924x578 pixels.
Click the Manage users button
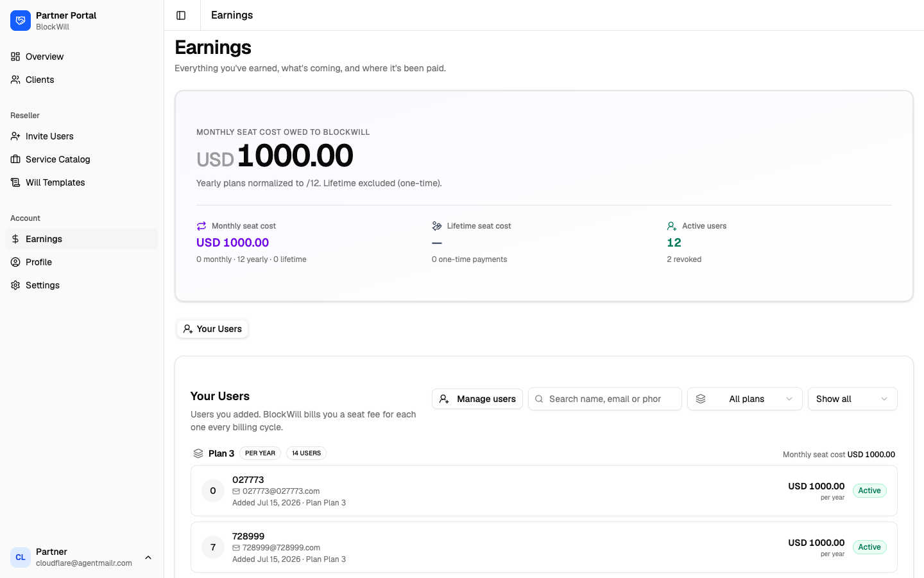click(477, 399)
